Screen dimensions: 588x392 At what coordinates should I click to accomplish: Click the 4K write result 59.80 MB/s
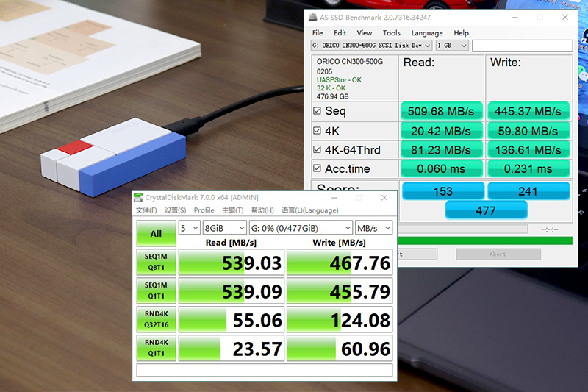tap(528, 131)
